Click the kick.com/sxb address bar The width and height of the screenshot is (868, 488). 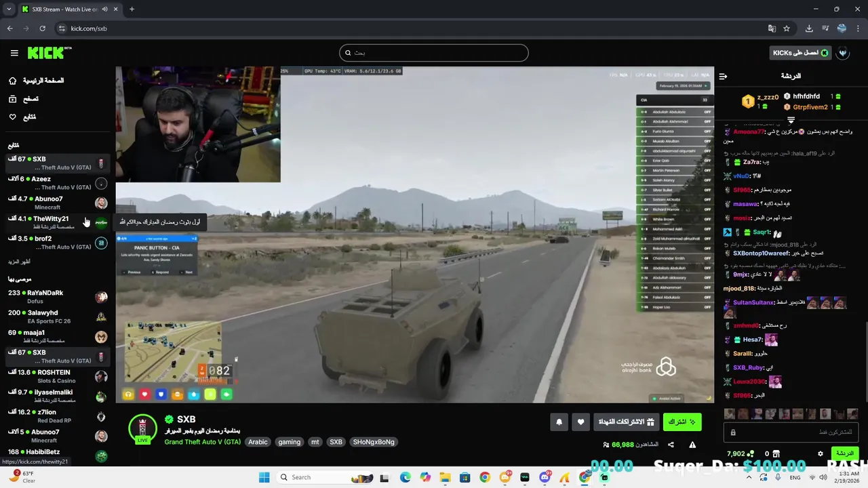[x=414, y=28]
